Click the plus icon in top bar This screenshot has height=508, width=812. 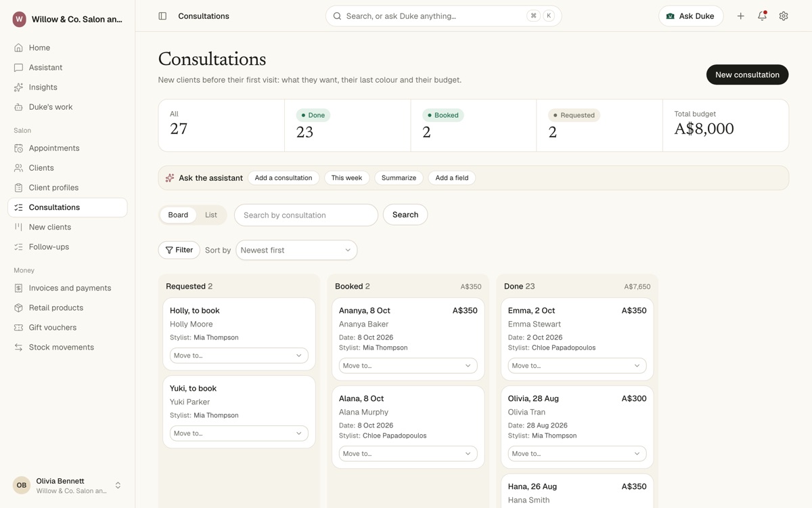[x=741, y=16]
